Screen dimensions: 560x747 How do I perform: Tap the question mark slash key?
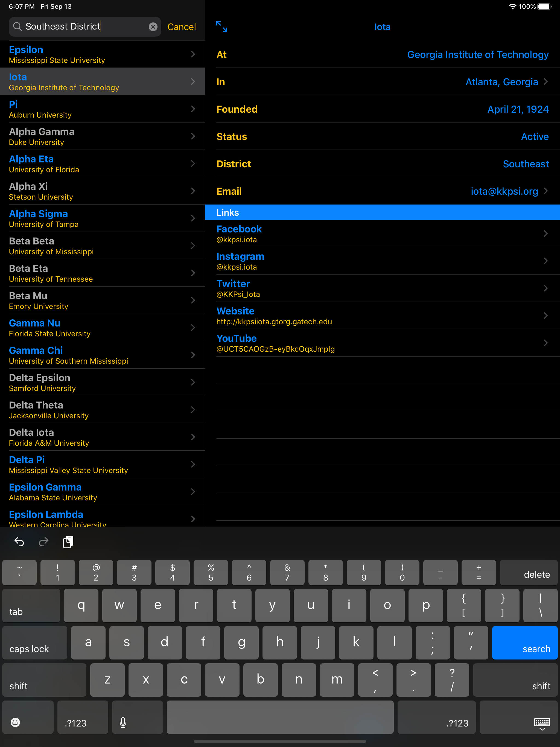pos(452,680)
